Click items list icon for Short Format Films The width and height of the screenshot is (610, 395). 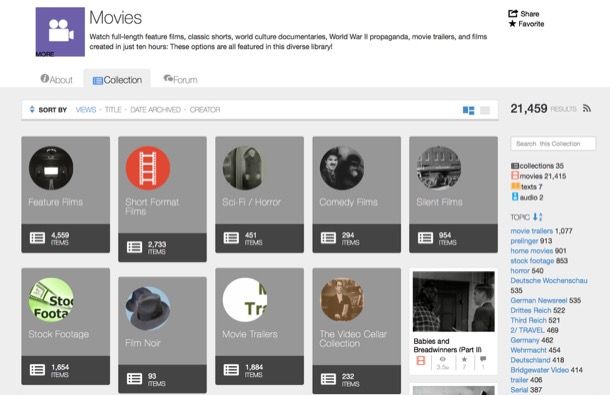(134, 247)
